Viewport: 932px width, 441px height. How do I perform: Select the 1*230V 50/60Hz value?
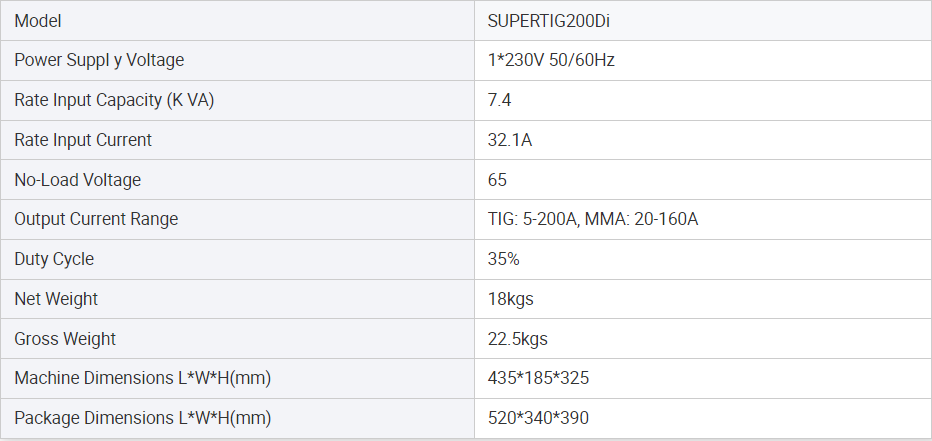(551, 60)
